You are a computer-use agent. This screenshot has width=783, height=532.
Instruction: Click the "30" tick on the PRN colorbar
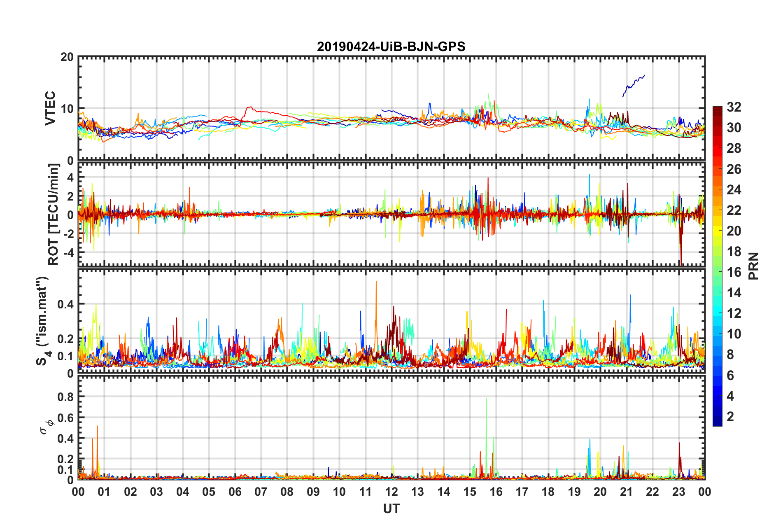[x=734, y=128]
